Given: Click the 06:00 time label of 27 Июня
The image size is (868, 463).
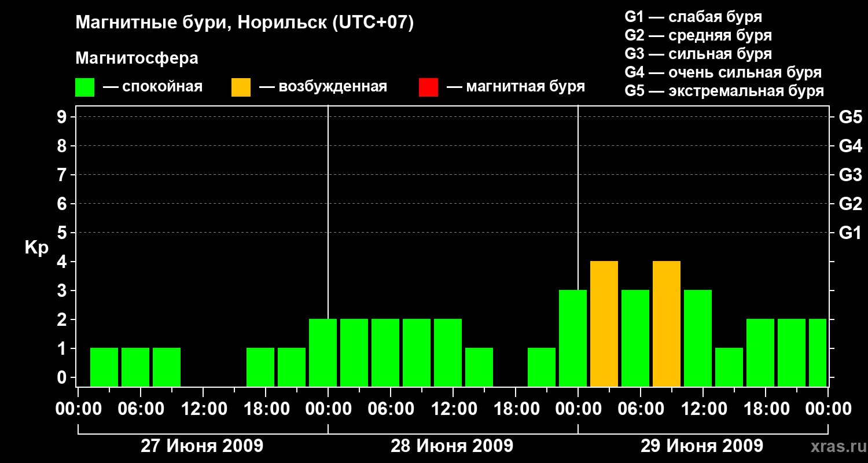Looking at the screenshot, I should point(141,409).
